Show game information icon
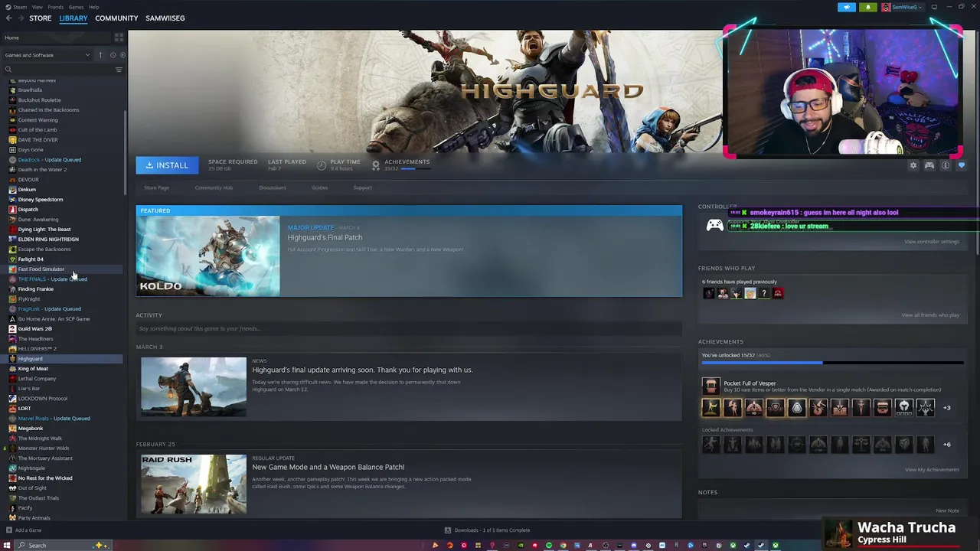The height and width of the screenshot is (551, 980). pos(946,165)
